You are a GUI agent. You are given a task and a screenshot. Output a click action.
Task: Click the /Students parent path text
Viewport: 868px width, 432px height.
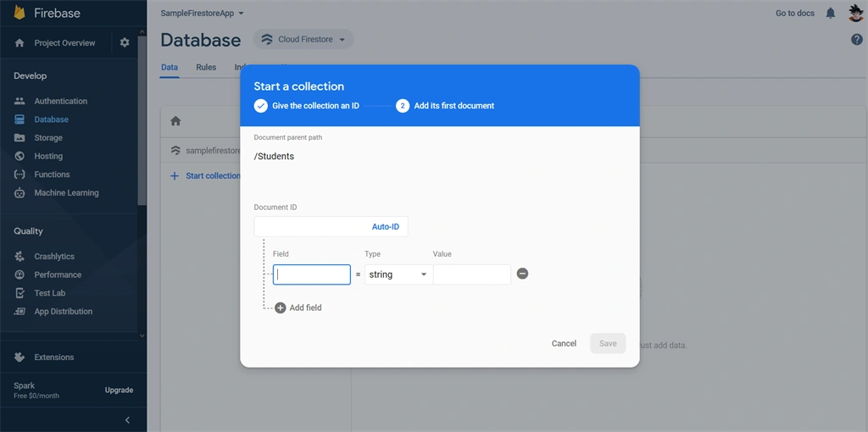click(274, 157)
